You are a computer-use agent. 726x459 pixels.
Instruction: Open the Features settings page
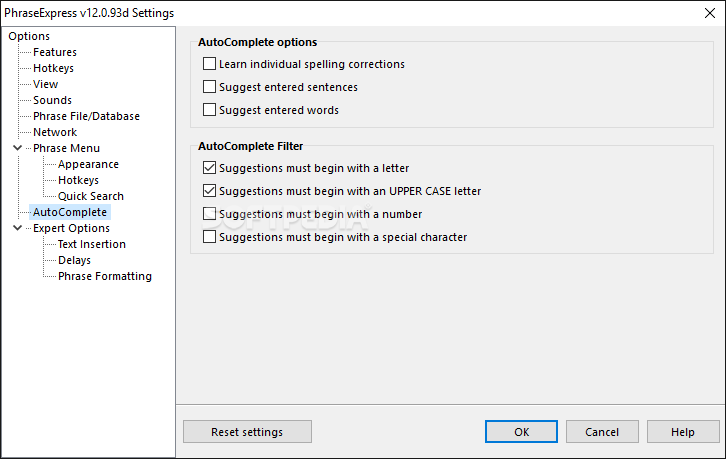55,52
